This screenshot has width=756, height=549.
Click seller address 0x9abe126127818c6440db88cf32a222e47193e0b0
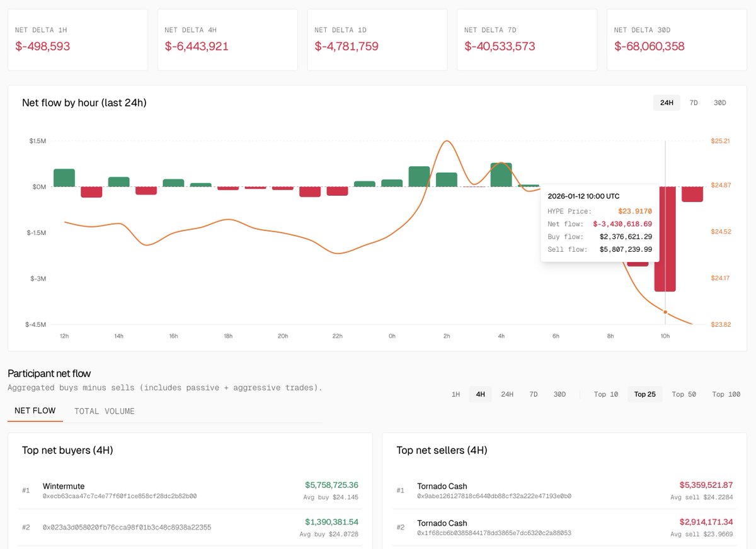(494, 496)
